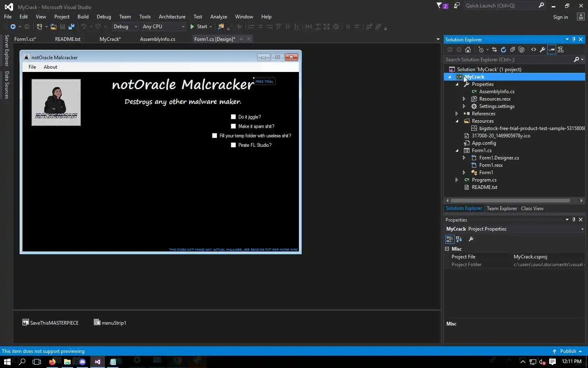Image resolution: width=588 pixels, height=368 pixels.
Task: Open the Analyze menu
Action: coord(218,17)
